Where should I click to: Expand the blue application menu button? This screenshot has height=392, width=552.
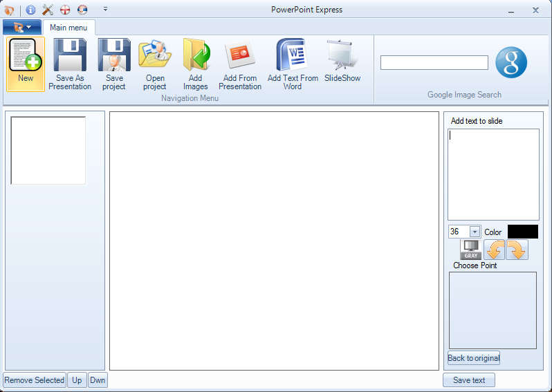pos(21,28)
